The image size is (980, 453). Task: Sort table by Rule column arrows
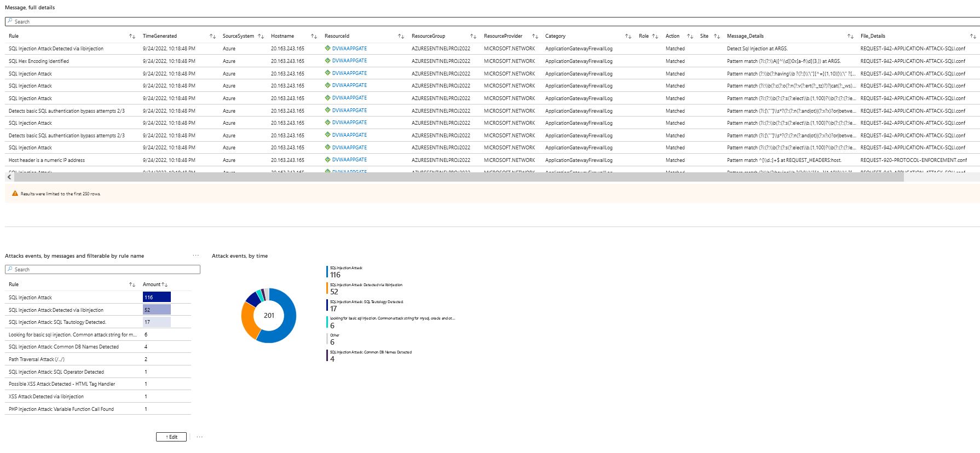132,36
